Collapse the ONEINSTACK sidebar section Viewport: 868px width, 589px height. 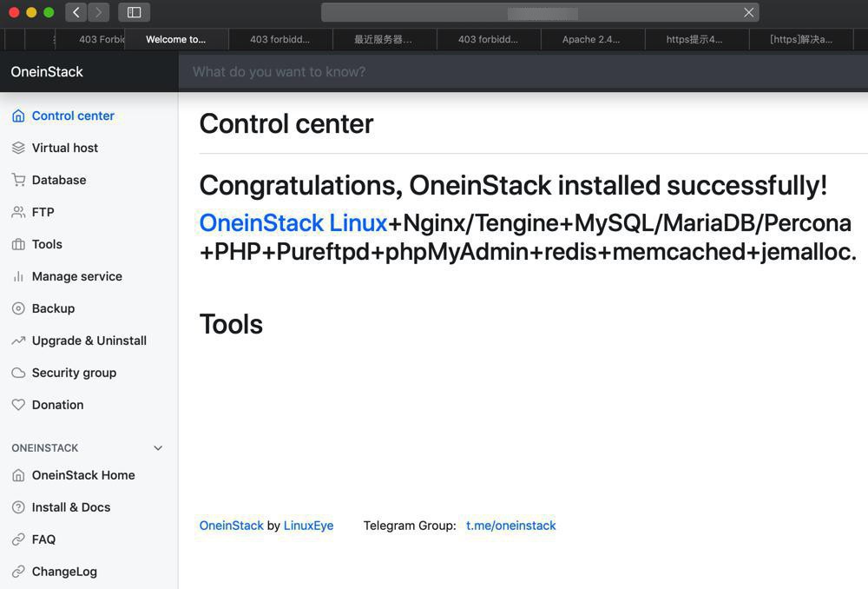point(158,448)
